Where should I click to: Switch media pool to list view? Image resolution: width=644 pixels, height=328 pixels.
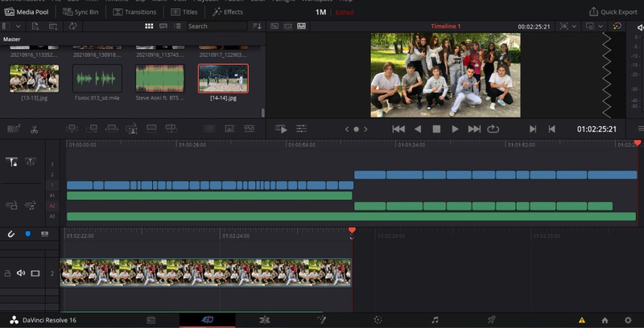click(177, 27)
